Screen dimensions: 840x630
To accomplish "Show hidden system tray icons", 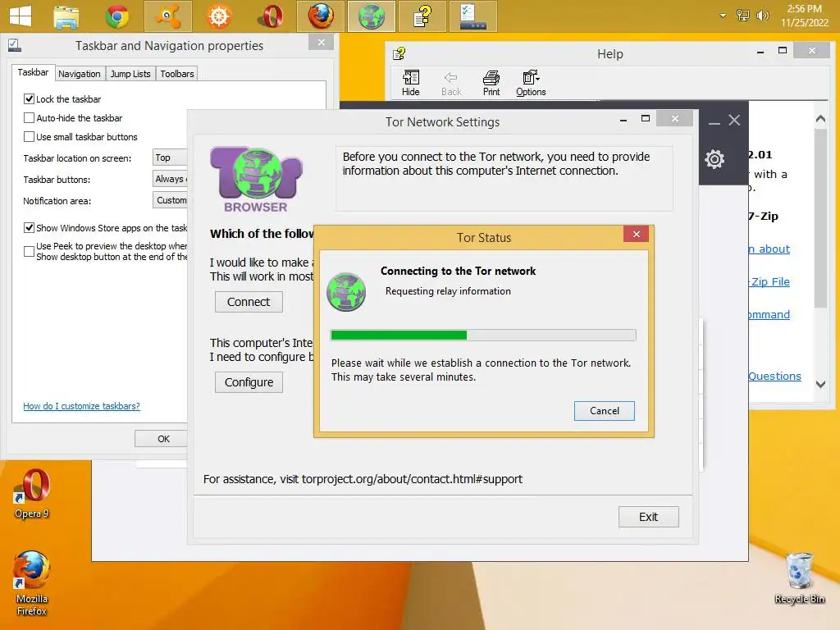I will pyautogui.click(x=723, y=16).
